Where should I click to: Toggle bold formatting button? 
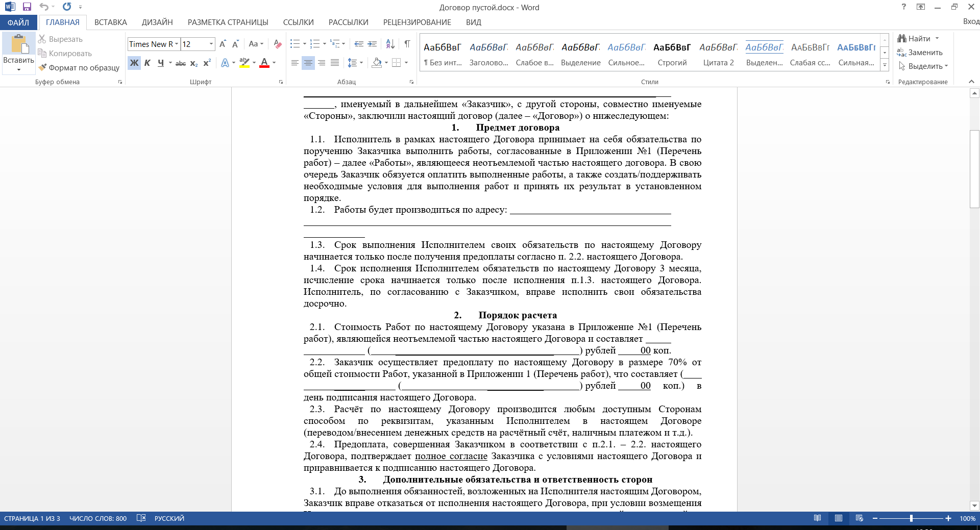[x=134, y=63]
